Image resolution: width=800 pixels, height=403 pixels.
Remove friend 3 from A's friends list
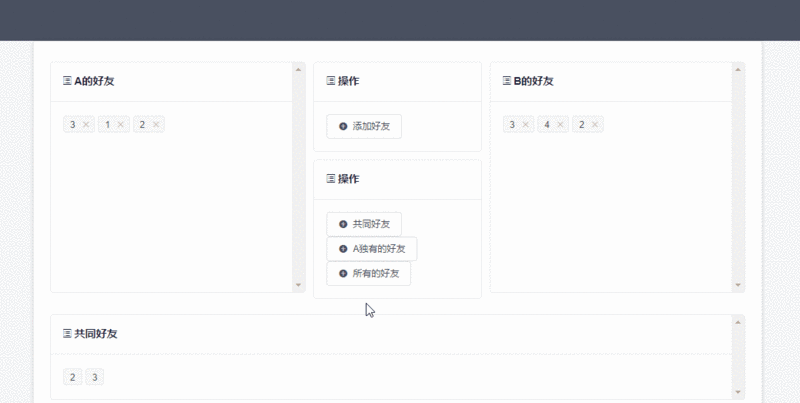86,124
